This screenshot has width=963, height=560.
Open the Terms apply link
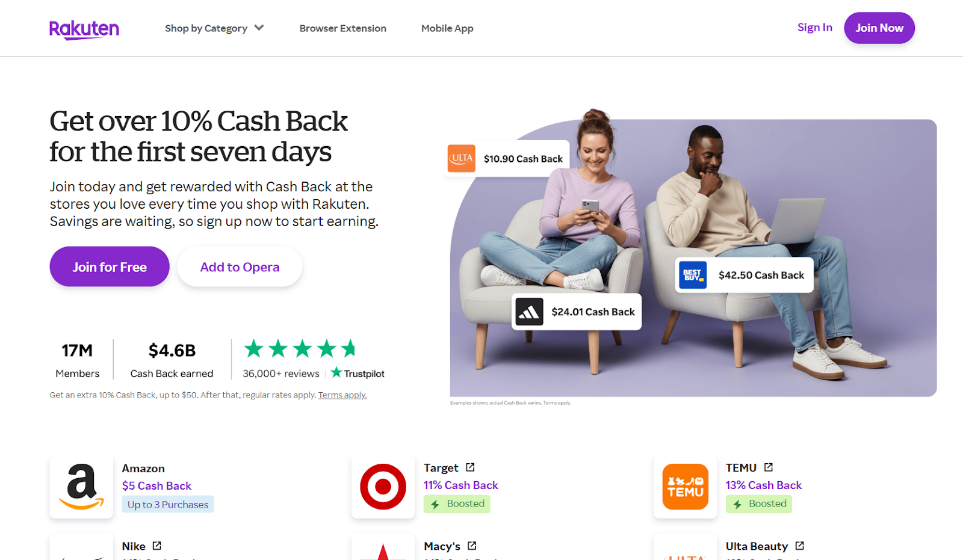342,395
